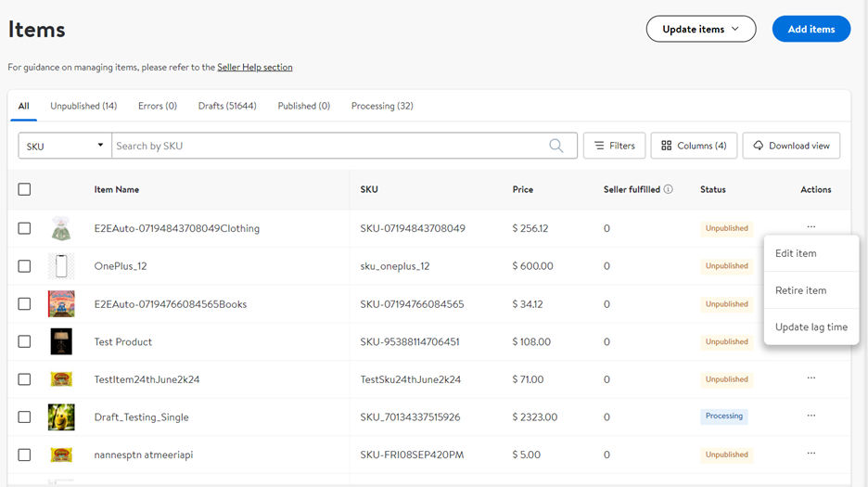Click the Processing status badge
Image resolution: width=868 pixels, height=487 pixels.
724,417
